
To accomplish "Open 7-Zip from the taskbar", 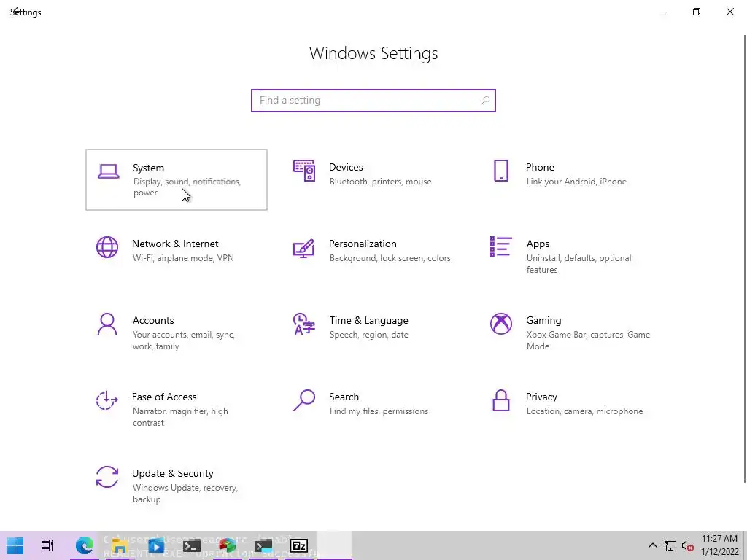I will 299,545.
